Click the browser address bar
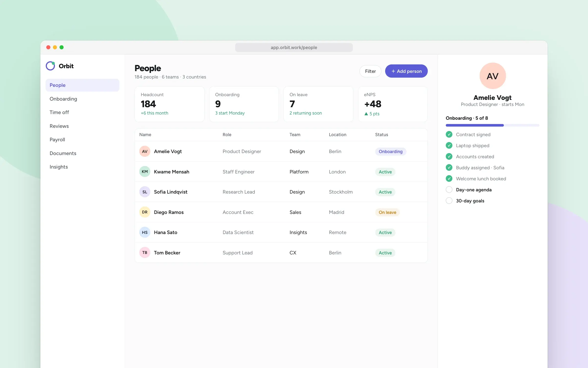The height and width of the screenshot is (368, 588). 294,48
